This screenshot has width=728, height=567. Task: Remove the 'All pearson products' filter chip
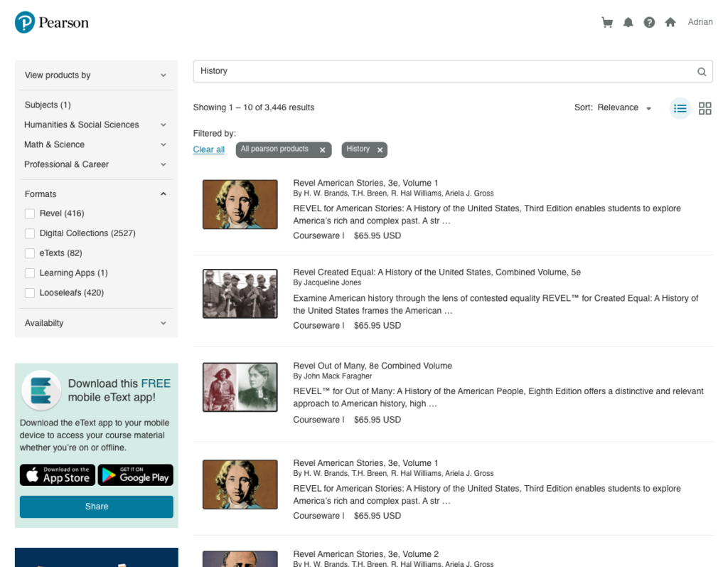click(322, 149)
